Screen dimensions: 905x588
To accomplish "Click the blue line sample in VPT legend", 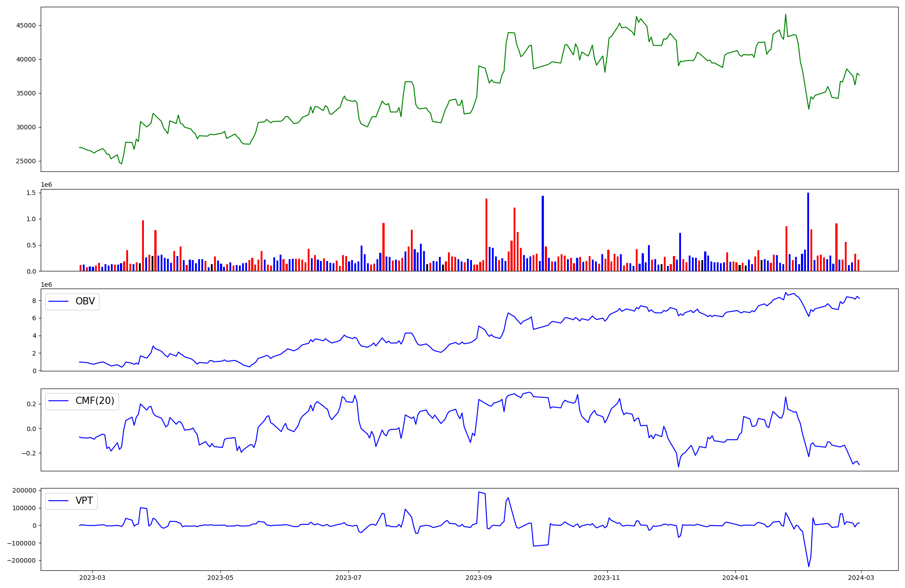I will click(x=58, y=501).
